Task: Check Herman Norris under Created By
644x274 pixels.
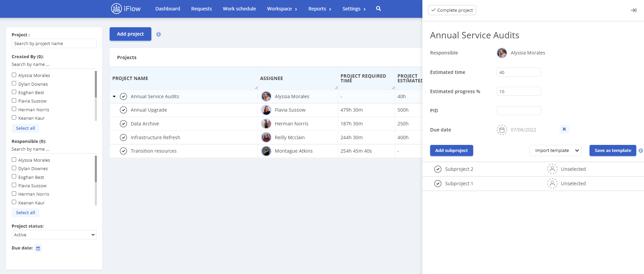Action: (14, 109)
